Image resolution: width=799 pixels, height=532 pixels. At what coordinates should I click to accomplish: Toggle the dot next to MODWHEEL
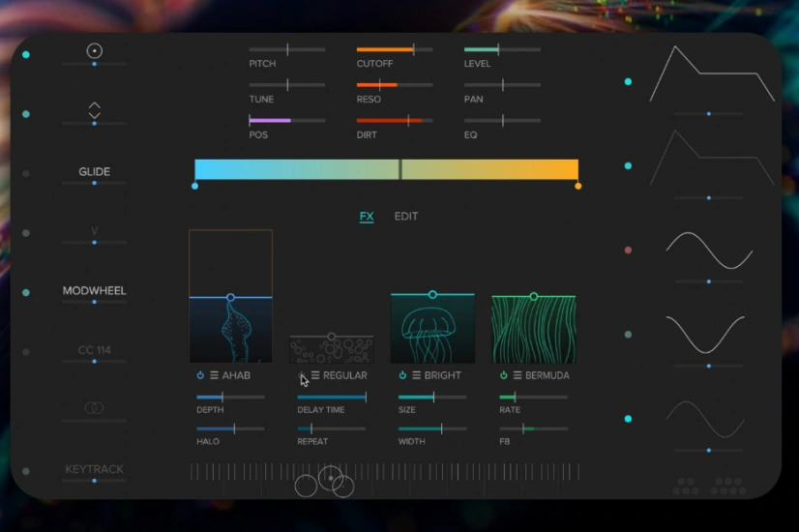coord(26,292)
